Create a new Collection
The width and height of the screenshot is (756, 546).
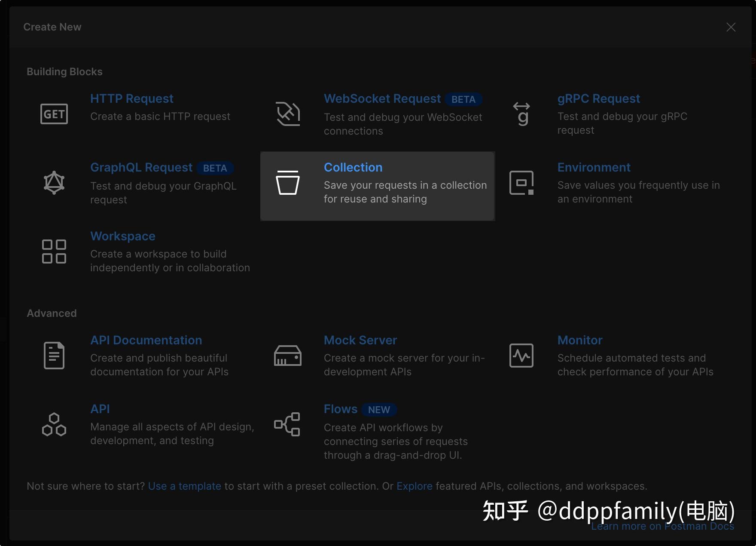click(x=353, y=167)
